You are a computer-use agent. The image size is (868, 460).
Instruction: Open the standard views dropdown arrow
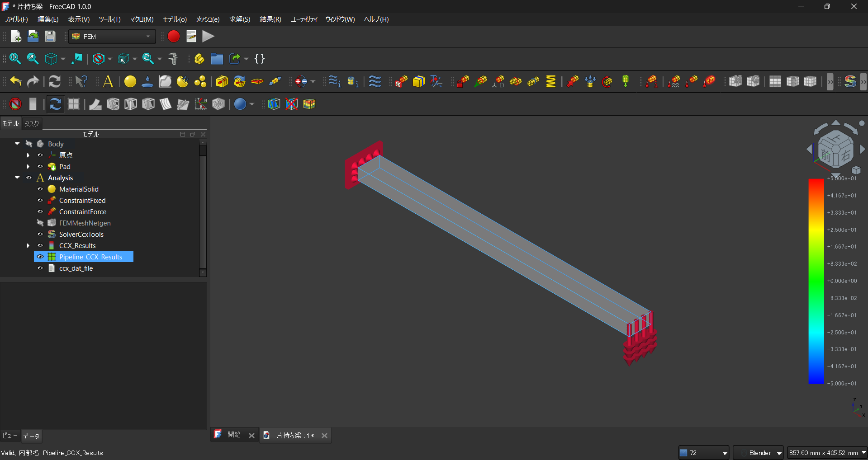(62, 59)
